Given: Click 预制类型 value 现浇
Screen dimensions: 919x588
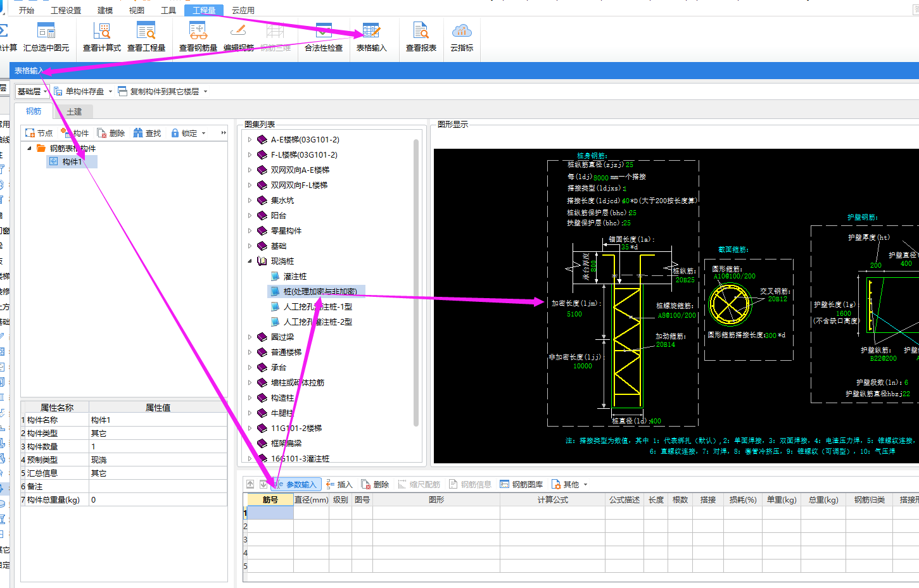Looking at the screenshot, I should 158,460.
